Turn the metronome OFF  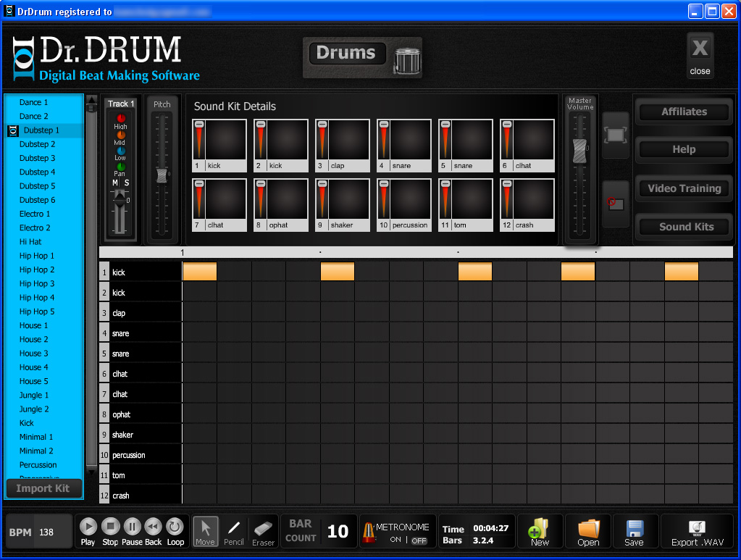coord(419,540)
